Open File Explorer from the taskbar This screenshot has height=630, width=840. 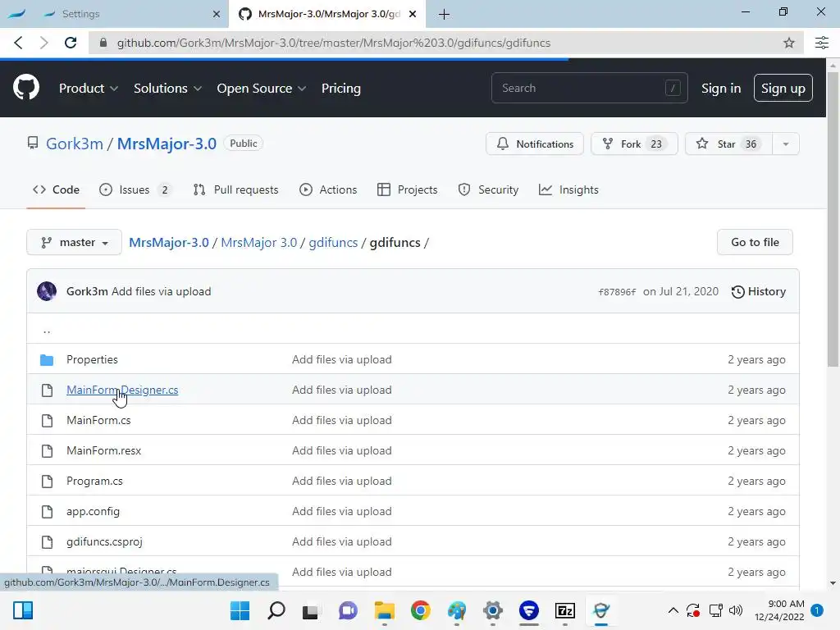pos(384,610)
